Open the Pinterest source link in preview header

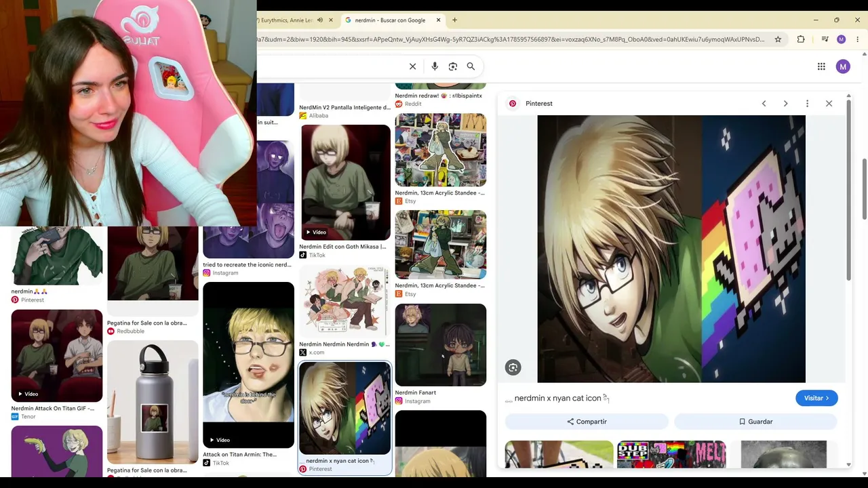[x=539, y=104]
